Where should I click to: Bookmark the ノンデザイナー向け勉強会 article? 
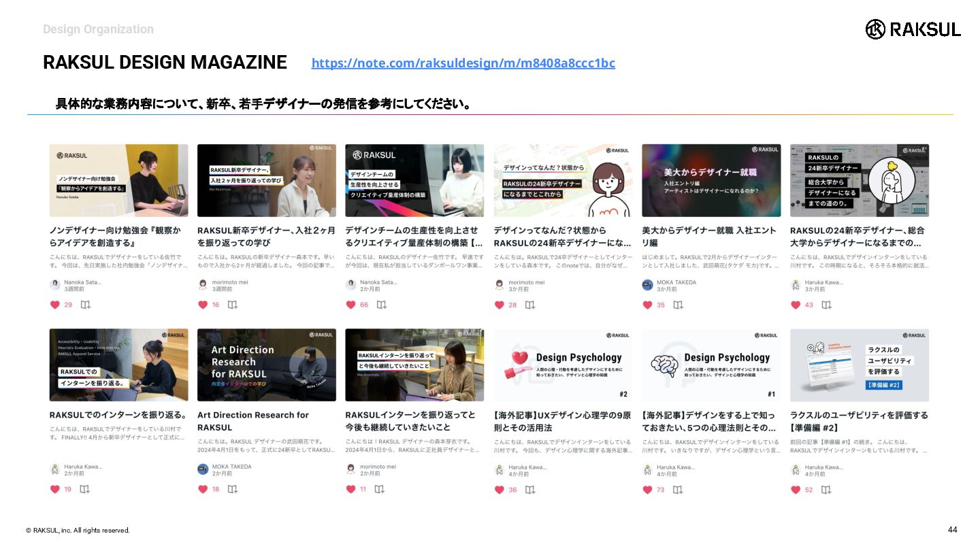[x=85, y=305]
